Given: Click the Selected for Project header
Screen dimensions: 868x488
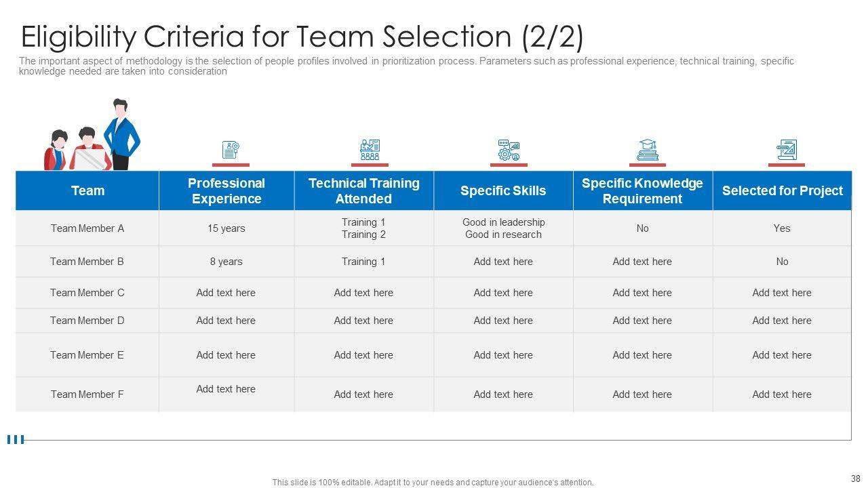Looking at the screenshot, I should tap(782, 191).
